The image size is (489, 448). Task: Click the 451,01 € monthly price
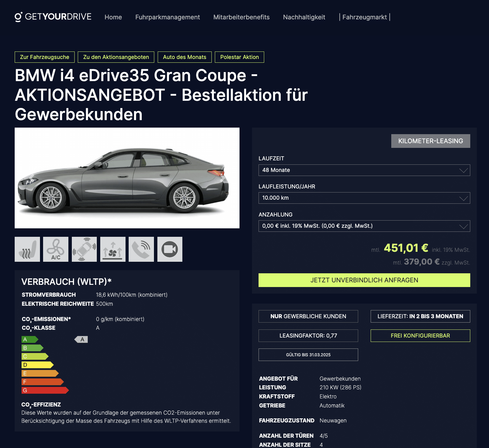pyautogui.click(x=406, y=248)
